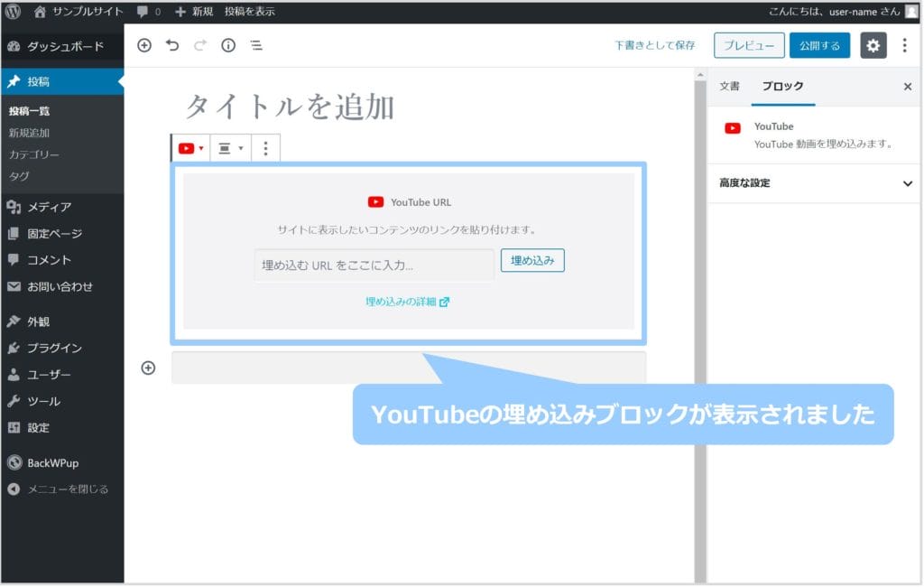Select 投稿一覧 submenu item
The width and height of the screenshot is (924, 587).
[30, 111]
